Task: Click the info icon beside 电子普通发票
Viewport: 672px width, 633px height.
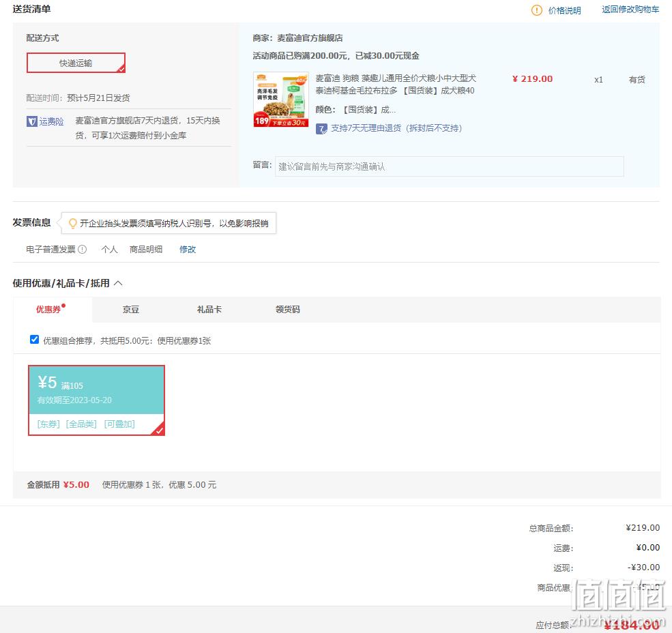Action: click(83, 250)
